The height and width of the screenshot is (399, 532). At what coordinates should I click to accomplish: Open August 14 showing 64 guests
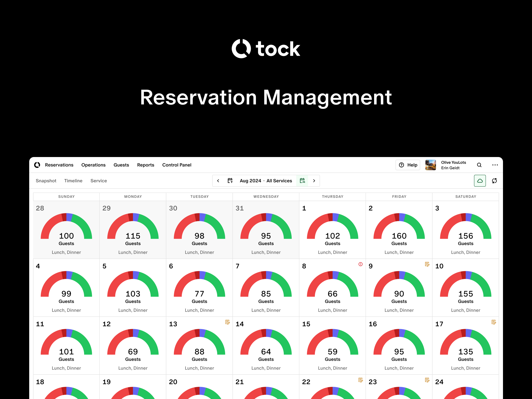click(x=266, y=346)
